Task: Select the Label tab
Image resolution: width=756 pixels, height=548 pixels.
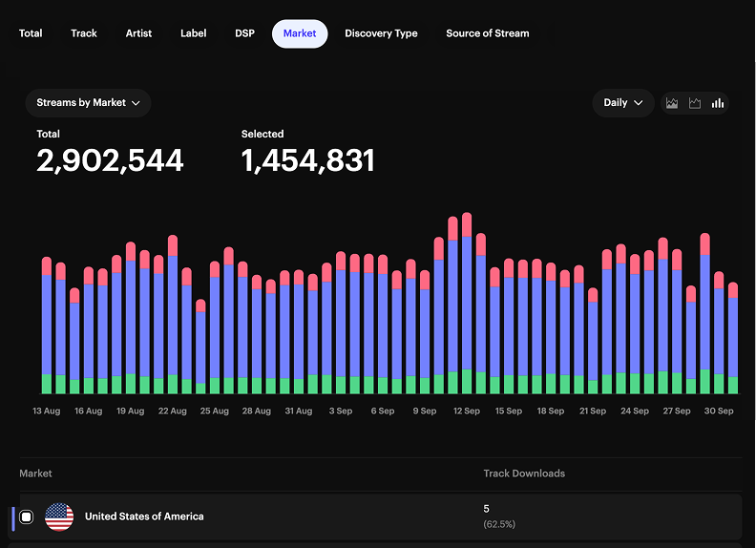Action: (x=193, y=33)
